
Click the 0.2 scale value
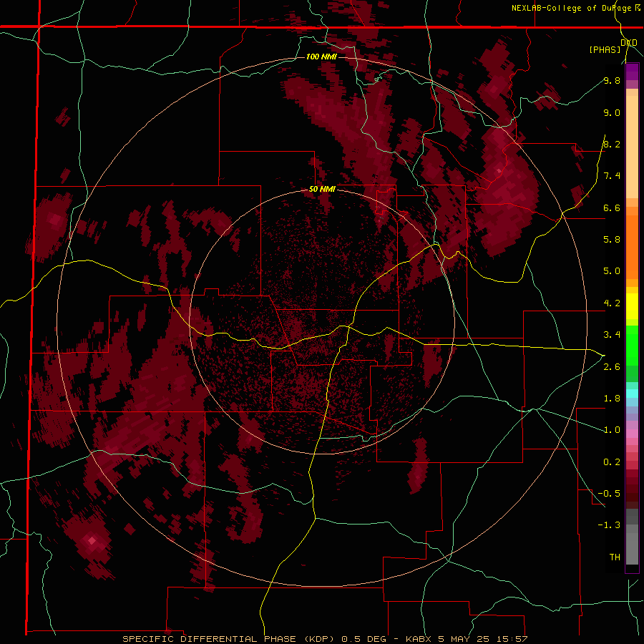click(612, 462)
